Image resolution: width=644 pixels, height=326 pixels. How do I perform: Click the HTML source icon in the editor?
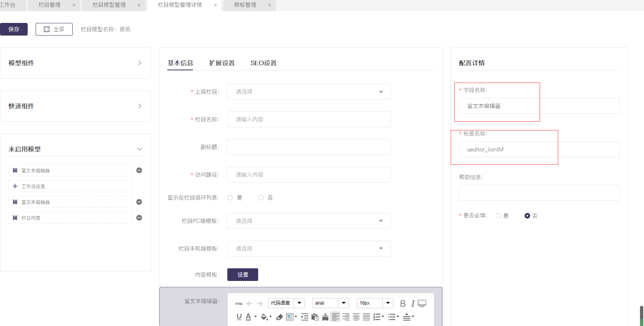239,303
